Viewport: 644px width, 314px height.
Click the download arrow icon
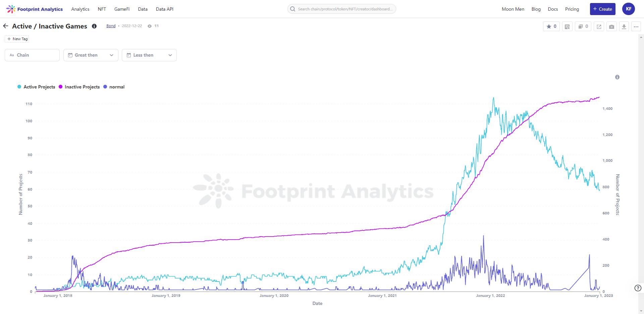coord(624,26)
